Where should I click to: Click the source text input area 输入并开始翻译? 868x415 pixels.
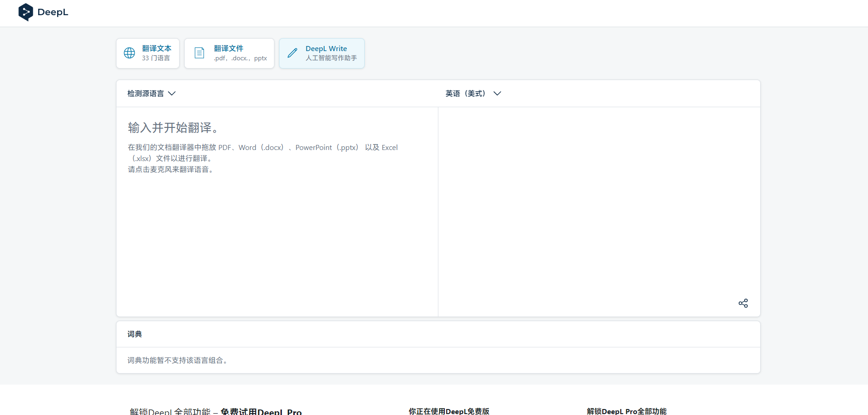pos(277,212)
